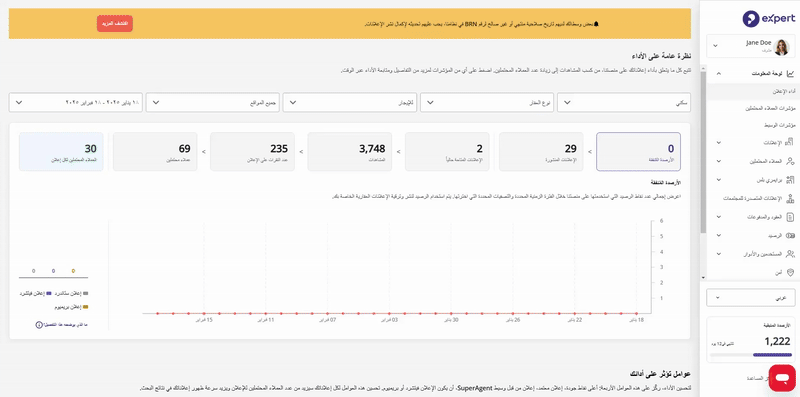Click the Listings buildings icon
This screenshot has width=800, height=397.
[790, 142]
